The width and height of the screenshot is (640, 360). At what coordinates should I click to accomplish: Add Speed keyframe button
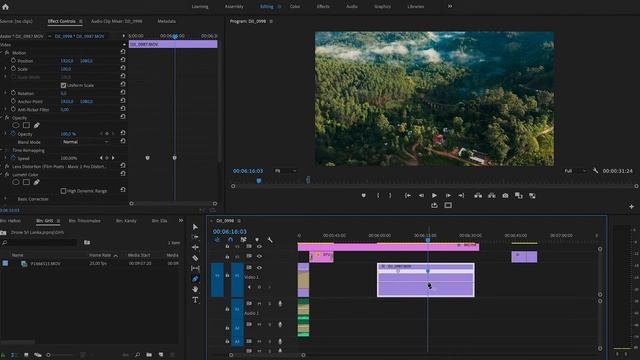pyautogui.click(x=107, y=158)
